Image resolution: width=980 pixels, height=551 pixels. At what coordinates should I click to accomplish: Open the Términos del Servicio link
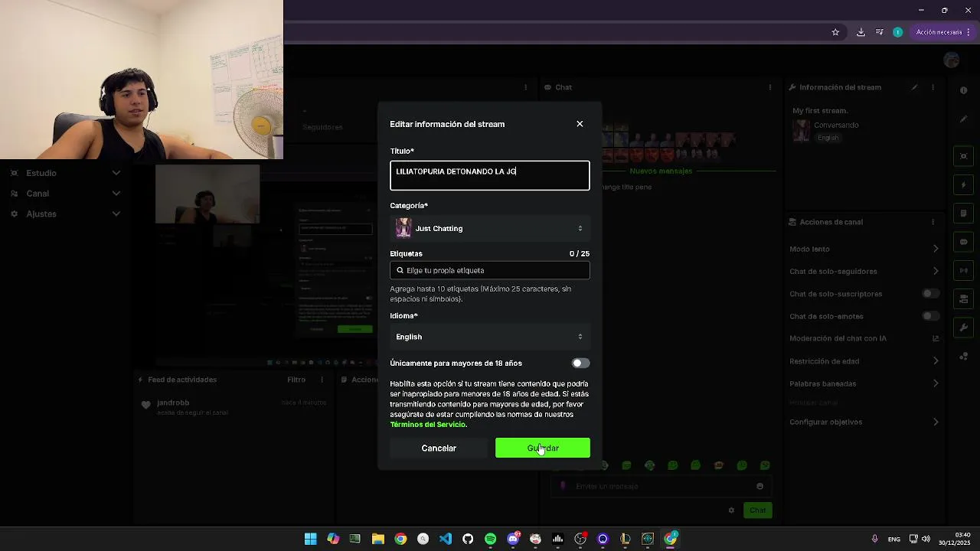click(x=427, y=425)
